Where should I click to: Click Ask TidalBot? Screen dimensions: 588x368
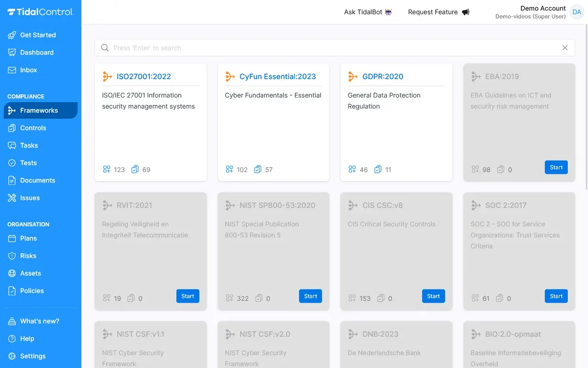(x=368, y=12)
